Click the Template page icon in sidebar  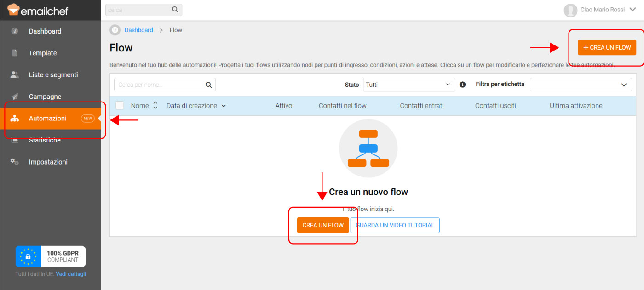15,53
